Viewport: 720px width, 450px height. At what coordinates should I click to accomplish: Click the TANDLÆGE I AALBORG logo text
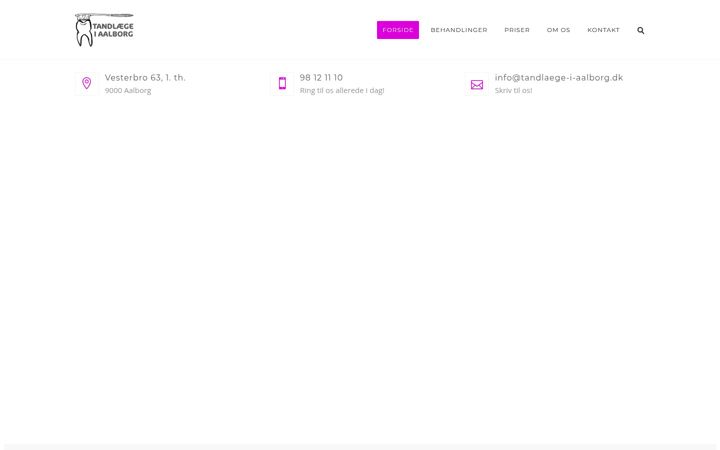113,30
